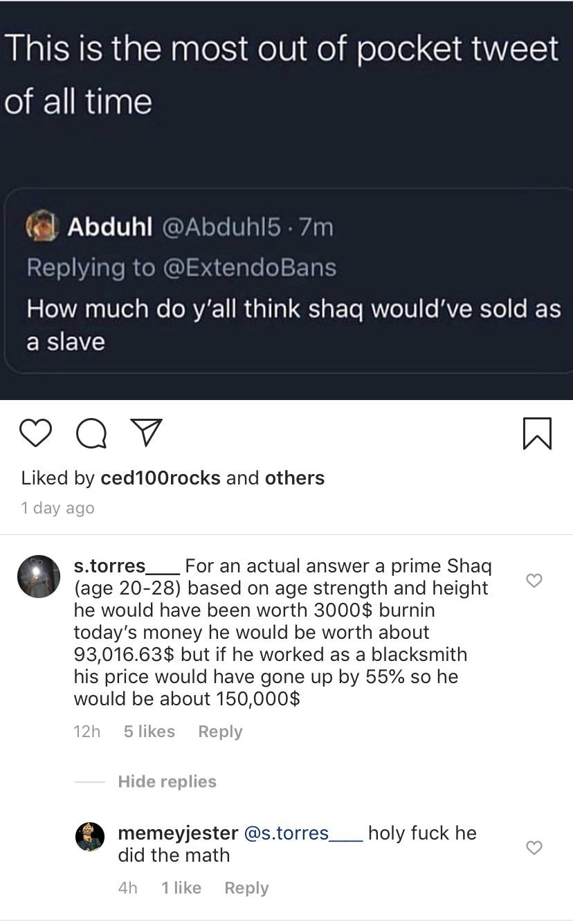Open memeyjester username link
This screenshot has width=573, height=924.
tap(178, 833)
